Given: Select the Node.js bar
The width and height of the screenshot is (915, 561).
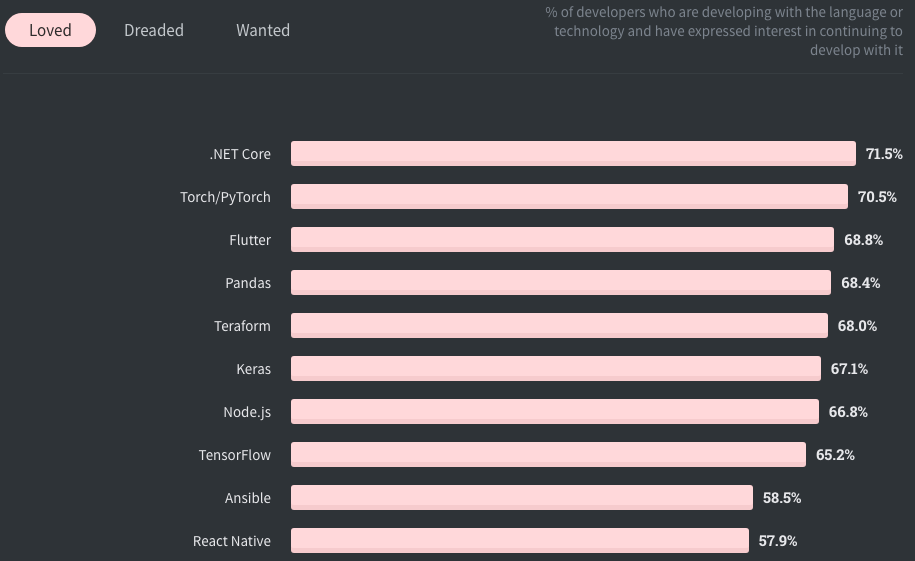Looking at the screenshot, I should point(555,412).
